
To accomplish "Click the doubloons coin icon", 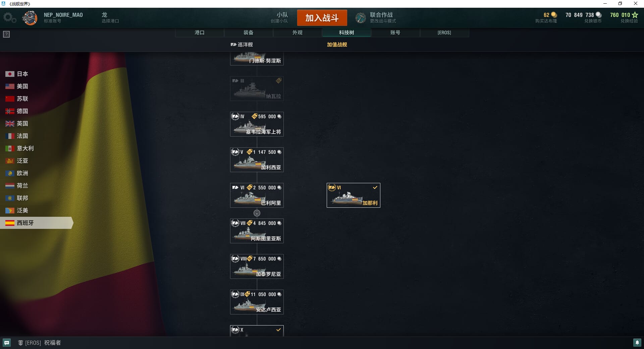I will pyautogui.click(x=554, y=15).
